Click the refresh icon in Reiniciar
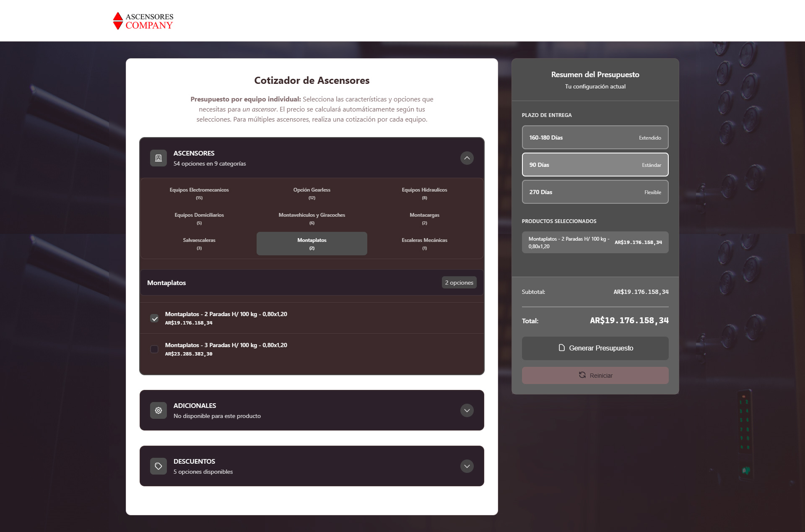 582,375
